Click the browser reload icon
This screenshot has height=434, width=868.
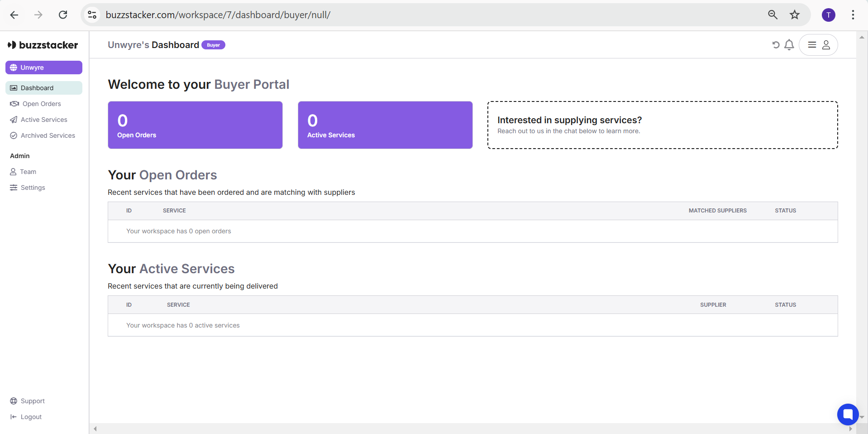click(x=63, y=15)
